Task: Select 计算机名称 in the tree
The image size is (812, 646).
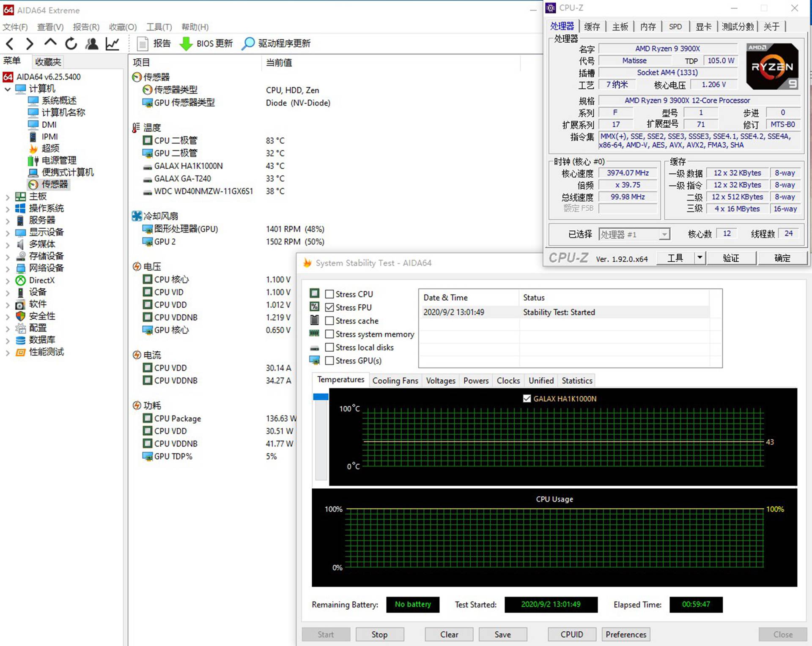Action: tap(57, 112)
